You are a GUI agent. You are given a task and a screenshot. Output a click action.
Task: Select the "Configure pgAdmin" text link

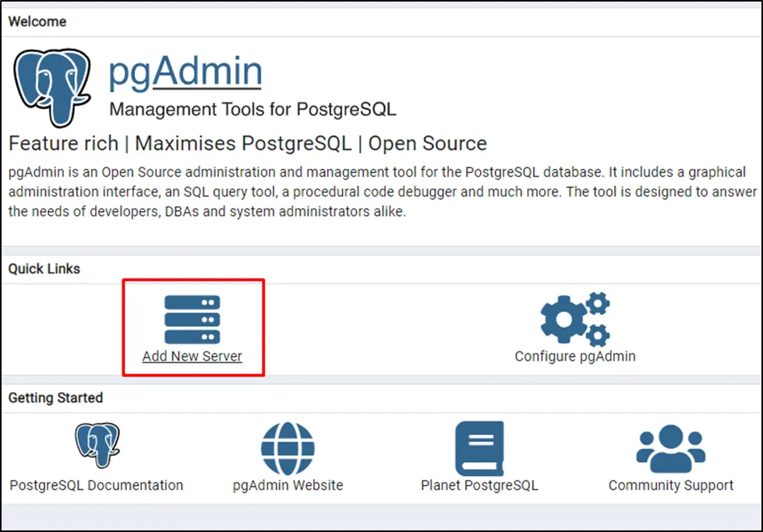pyautogui.click(x=575, y=356)
